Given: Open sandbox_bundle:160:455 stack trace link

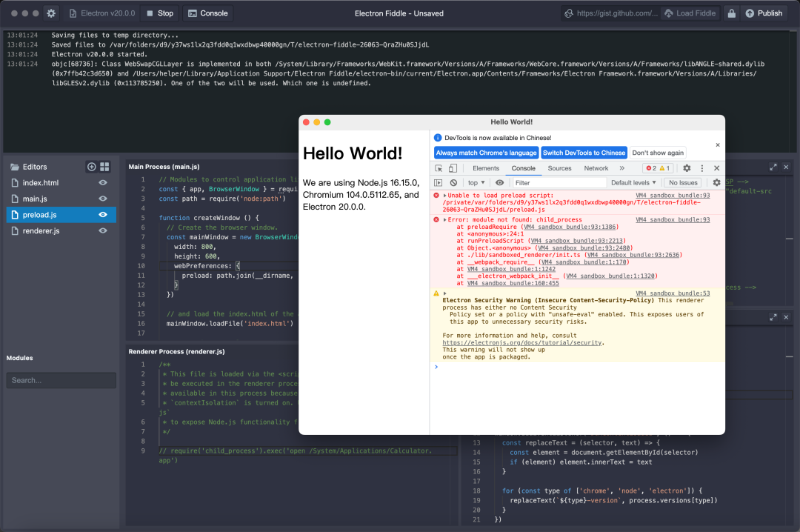Looking at the screenshot, I should click(513, 283).
